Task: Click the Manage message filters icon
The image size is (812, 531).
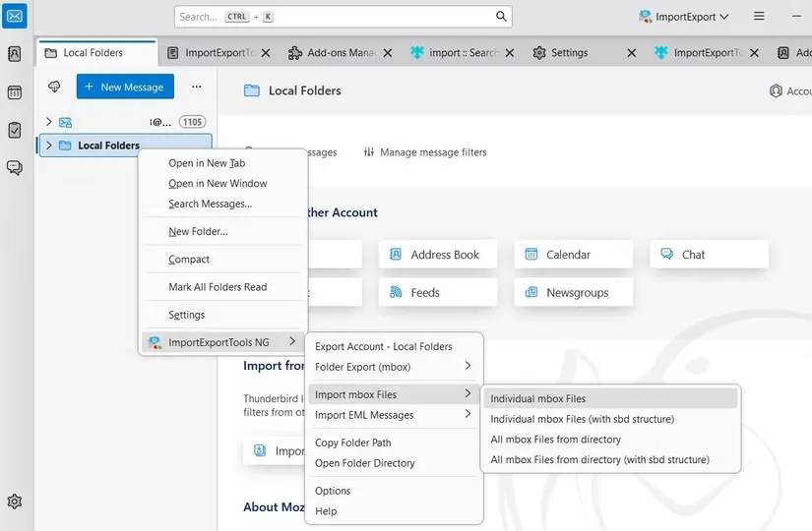Action: coord(369,152)
